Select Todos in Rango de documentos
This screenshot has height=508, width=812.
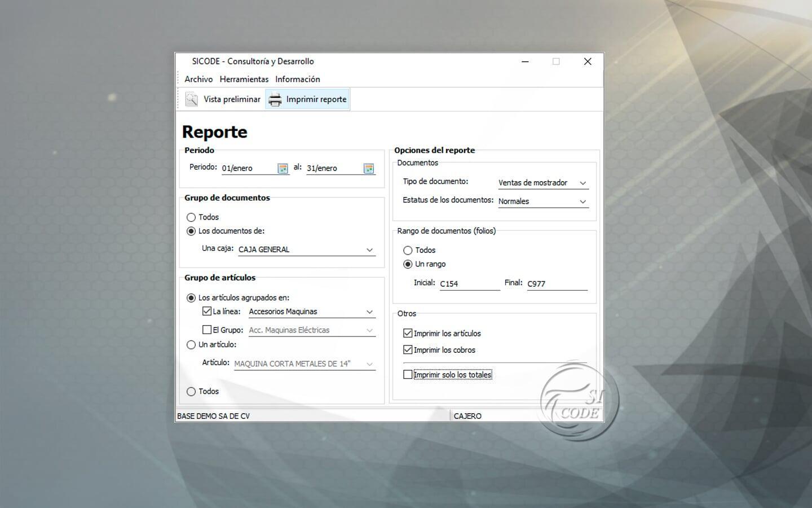[x=408, y=251]
